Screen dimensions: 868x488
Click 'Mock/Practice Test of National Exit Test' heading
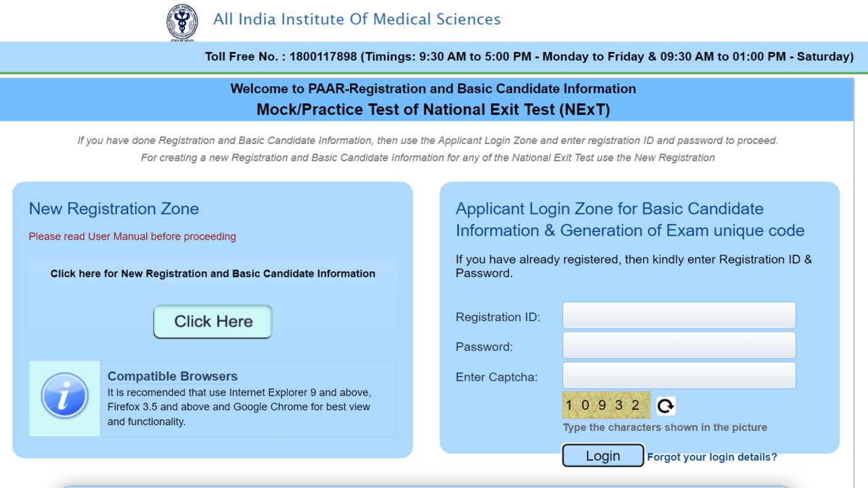(x=433, y=110)
